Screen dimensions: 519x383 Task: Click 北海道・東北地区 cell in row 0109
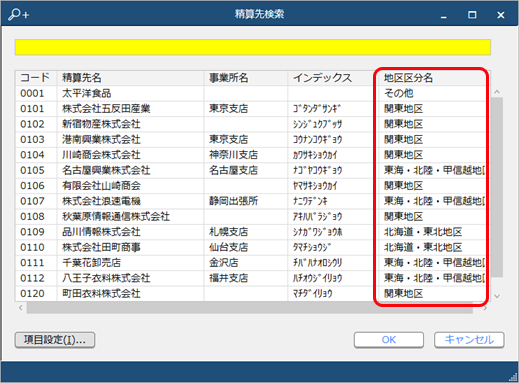pyautogui.click(x=432, y=232)
